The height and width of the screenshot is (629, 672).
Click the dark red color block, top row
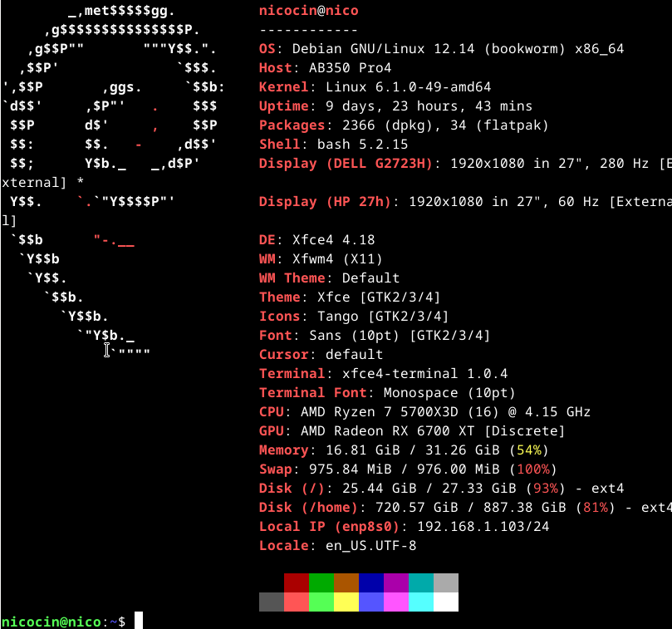297,582
